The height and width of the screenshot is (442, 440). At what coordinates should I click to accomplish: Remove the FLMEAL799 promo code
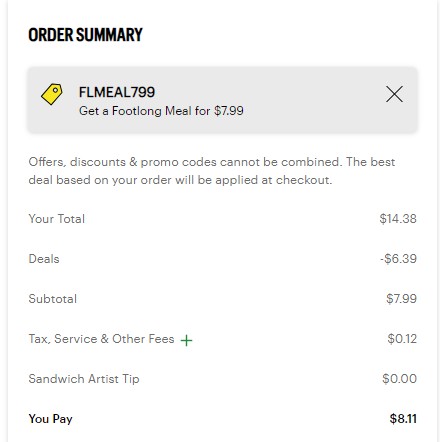pos(394,94)
